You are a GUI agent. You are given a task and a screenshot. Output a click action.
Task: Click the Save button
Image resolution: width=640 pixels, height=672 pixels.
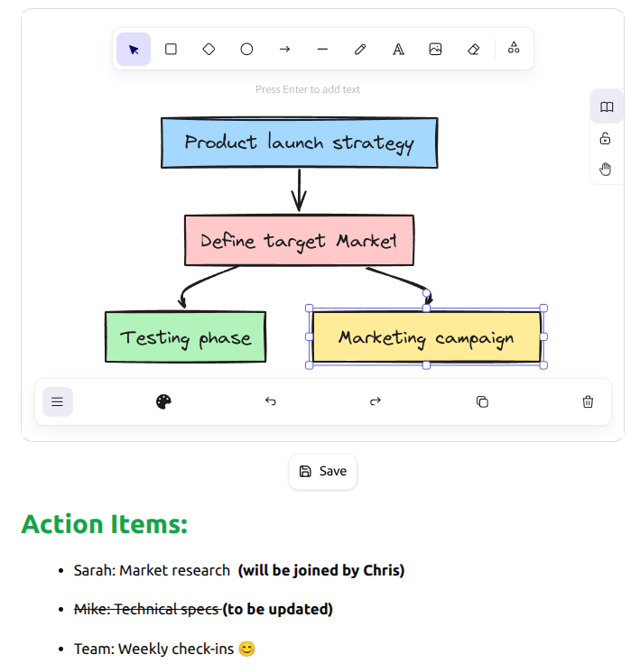coord(323,471)
